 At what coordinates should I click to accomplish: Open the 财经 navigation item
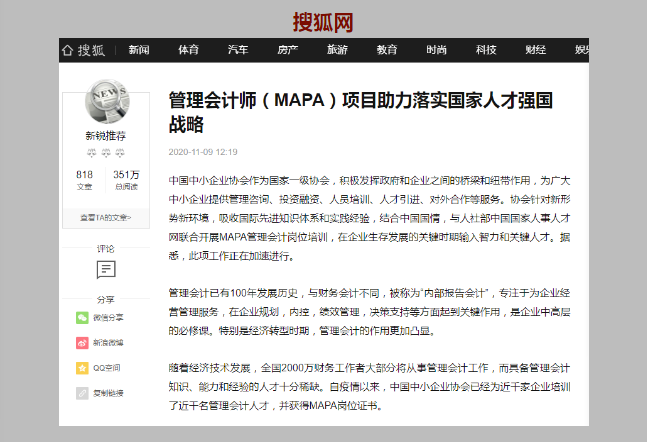(x=536, y=50)
